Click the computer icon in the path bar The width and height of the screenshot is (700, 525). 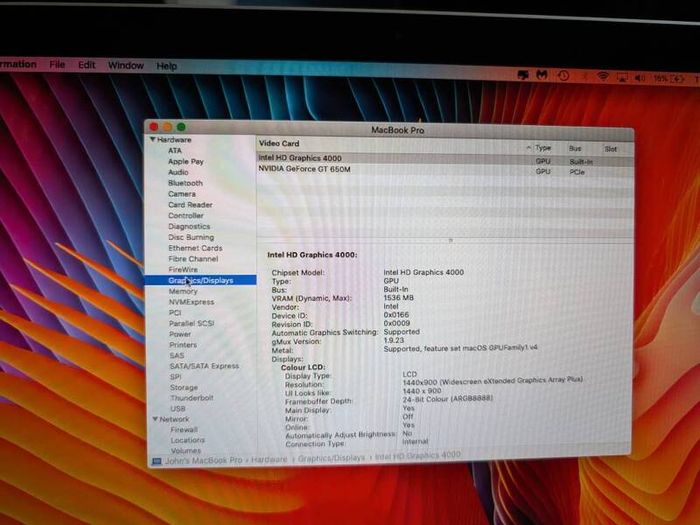(156, 461)
